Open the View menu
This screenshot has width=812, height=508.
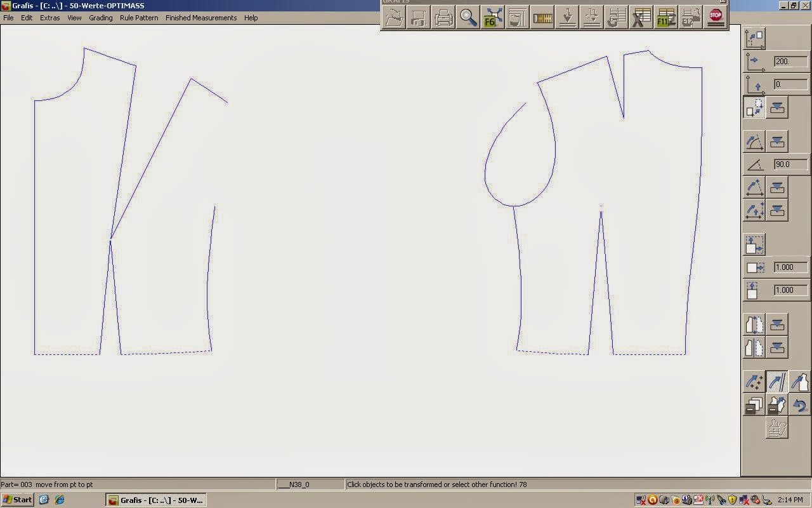coord(74,18)
